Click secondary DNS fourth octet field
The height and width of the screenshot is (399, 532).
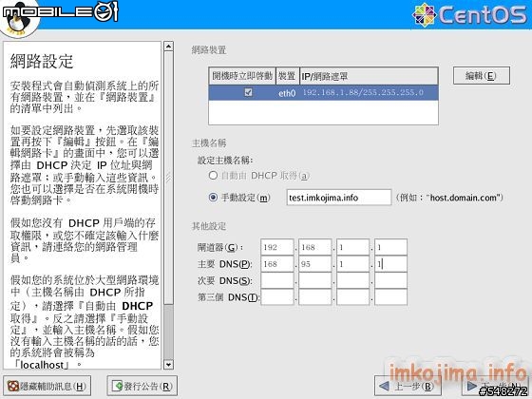click(x=390, y=280)
